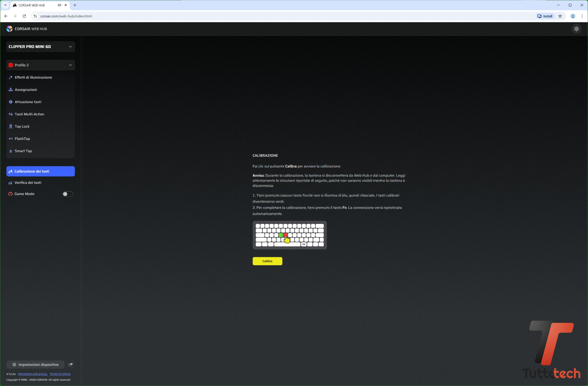
Task: Open Impostazioni dispositivo
Action: pos(36,364)
